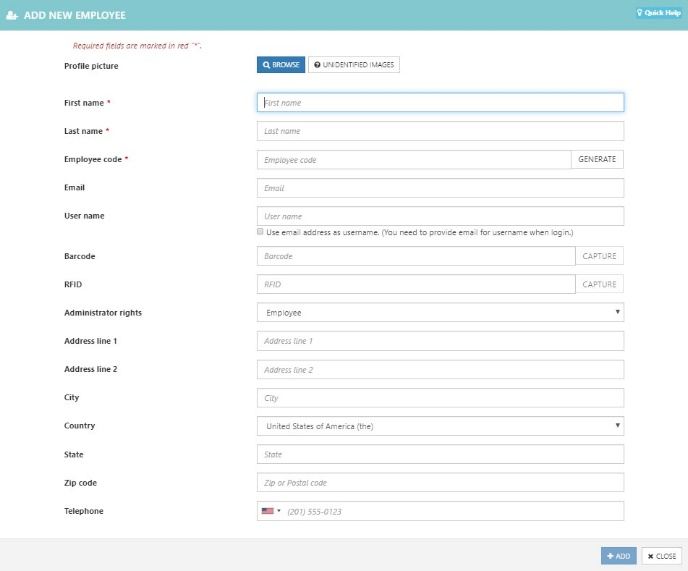Click the Add button with plus icon

click(x=618, y=556)
